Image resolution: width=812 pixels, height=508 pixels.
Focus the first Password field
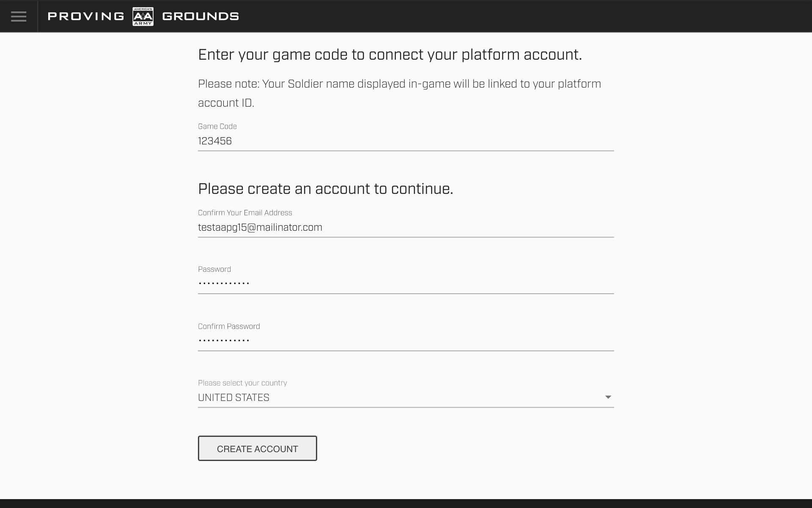point(405,283)
